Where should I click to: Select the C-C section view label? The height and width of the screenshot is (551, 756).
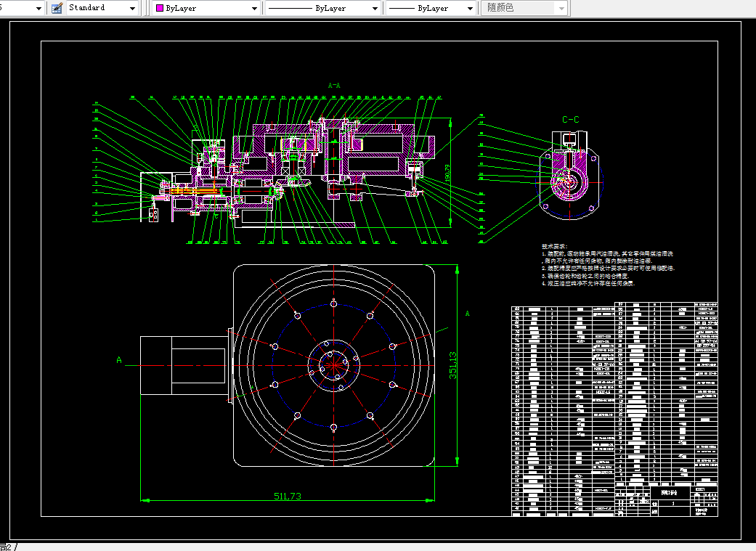pyautogui.click(x=571, y=119)
